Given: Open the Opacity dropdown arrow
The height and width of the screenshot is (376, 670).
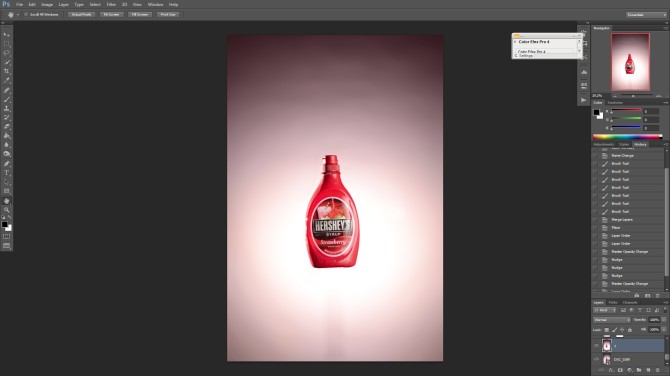Looking at the screenshot, I should pos(664,320).
